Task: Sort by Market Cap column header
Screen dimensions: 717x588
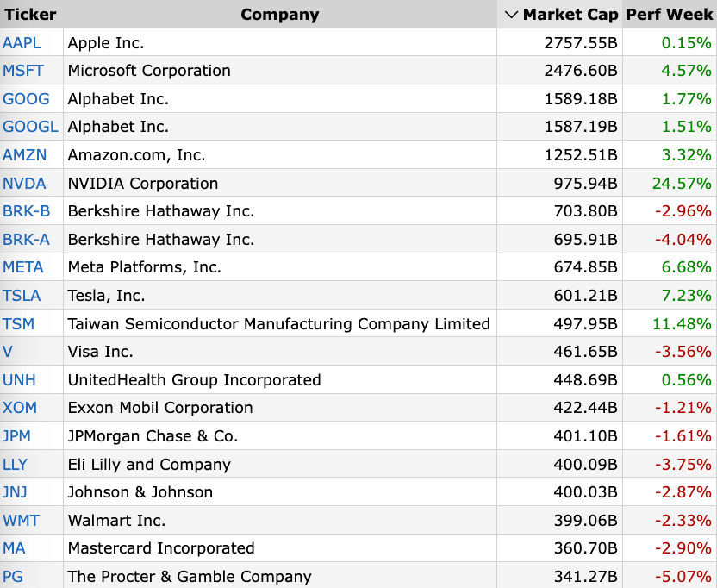Action: point(569,15)
